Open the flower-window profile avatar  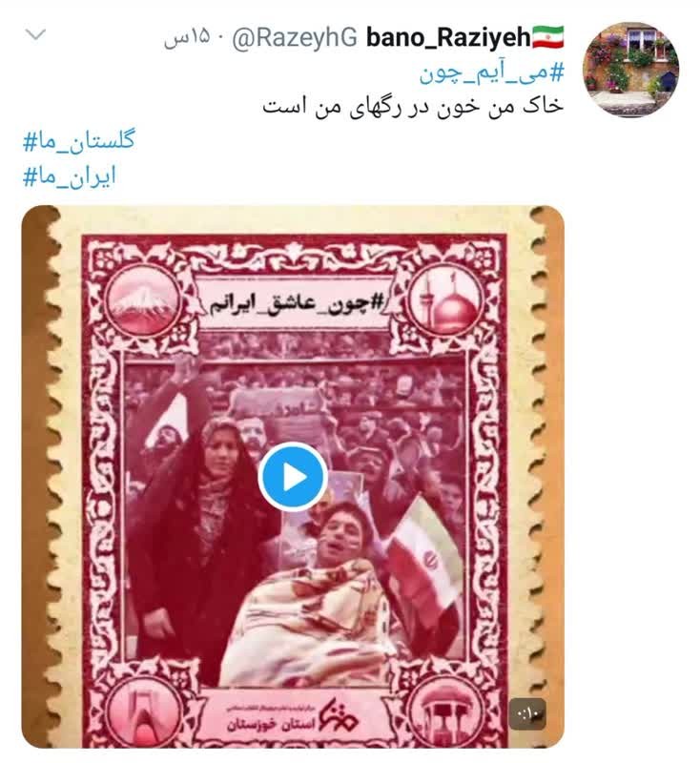point(630,70)
